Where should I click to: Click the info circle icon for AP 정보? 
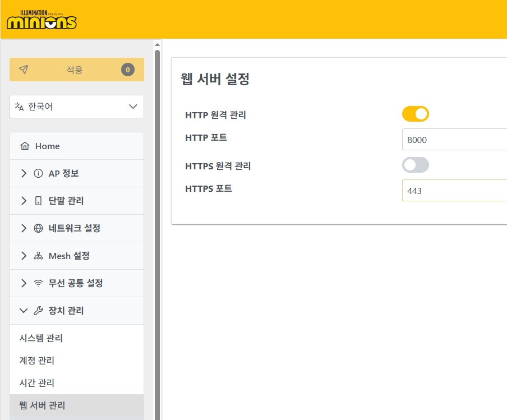pos(38,174)
